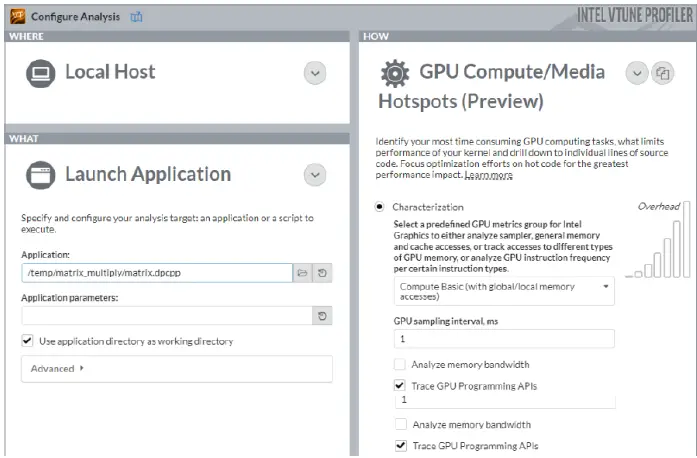
Task: Browse for application with the folder icon
Action: 302,273
